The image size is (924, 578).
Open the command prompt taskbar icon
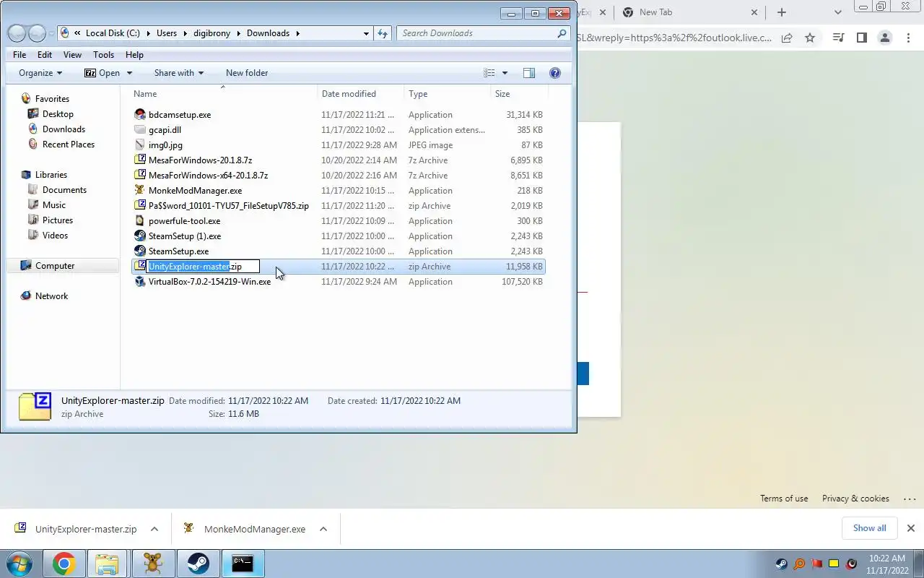pos(243,564)
